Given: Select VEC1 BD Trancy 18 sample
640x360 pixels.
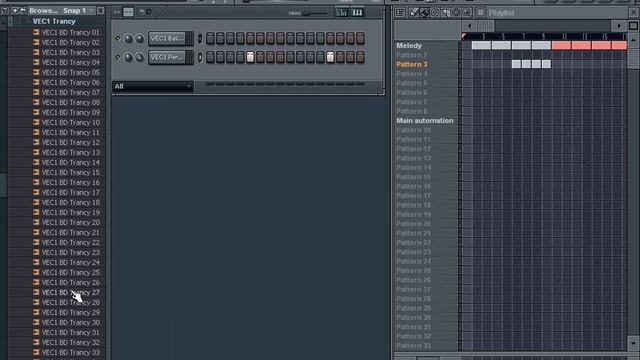Looking at the screenshot, I should click(x=71, y=202).
